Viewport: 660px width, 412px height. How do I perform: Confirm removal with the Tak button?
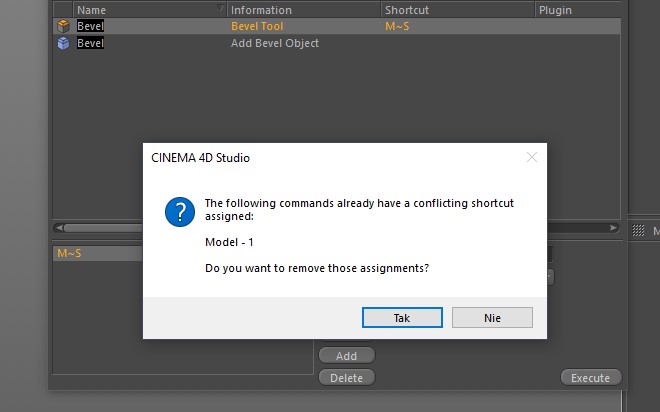pyautogui.click(x=402, y=317)
